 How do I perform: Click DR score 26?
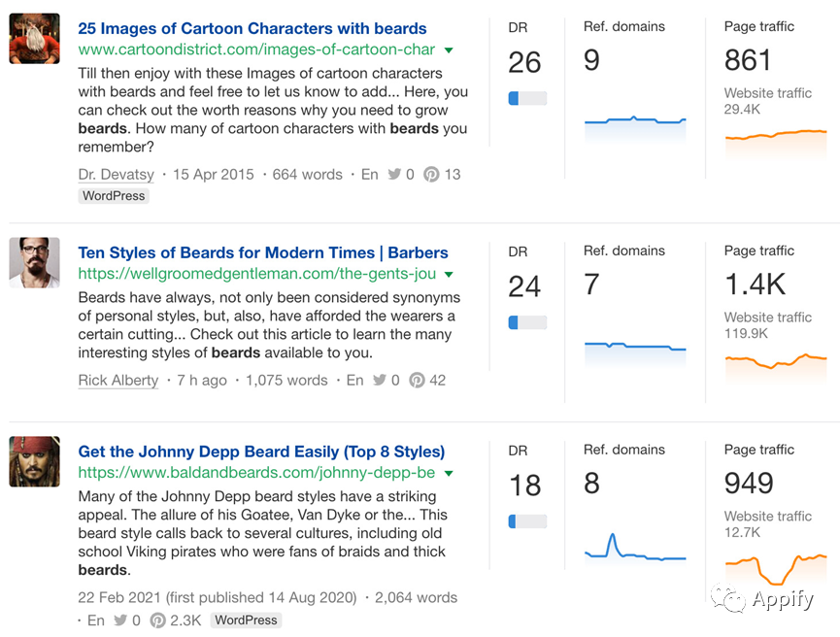pyautogui.click(x=525, y=62)
